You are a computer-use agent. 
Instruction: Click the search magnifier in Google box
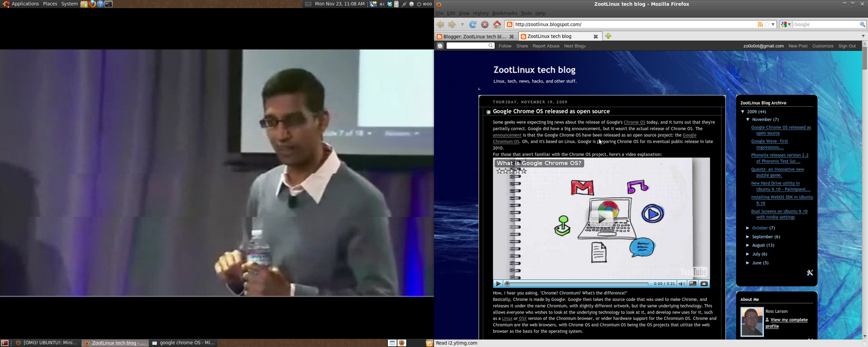(862, 24)
